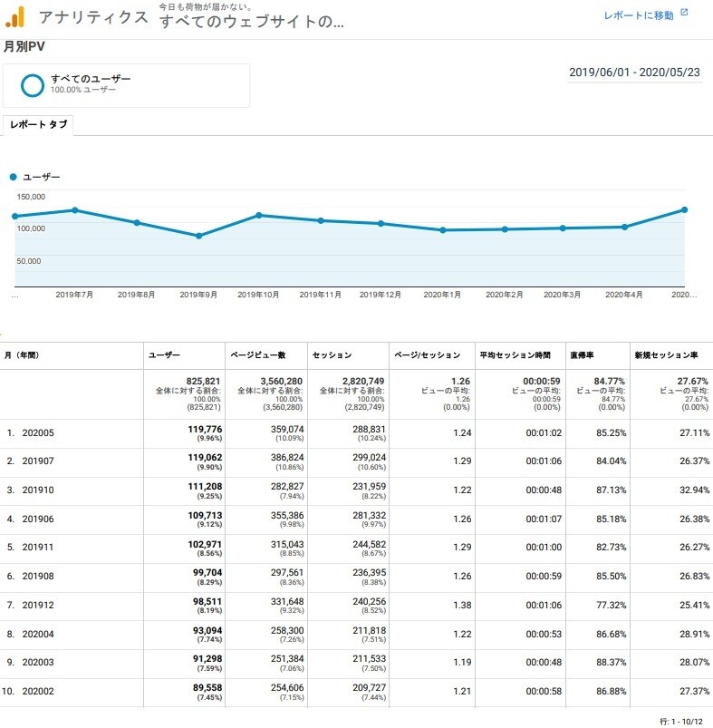Viewport: 713px width, 728px height.
Task: Click the 2019年11月 axis label
Action: [x=320, y=295]
